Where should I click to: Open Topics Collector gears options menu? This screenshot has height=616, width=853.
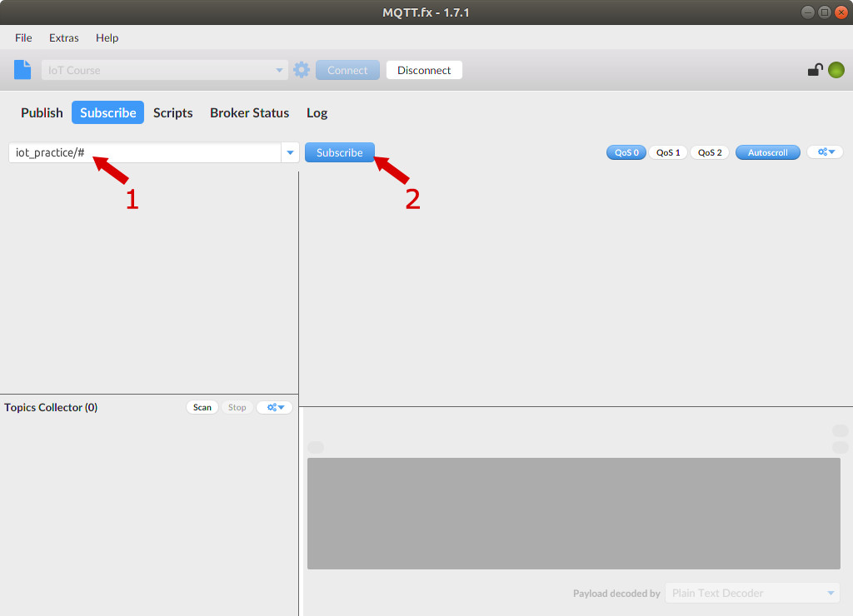(275, 407)
